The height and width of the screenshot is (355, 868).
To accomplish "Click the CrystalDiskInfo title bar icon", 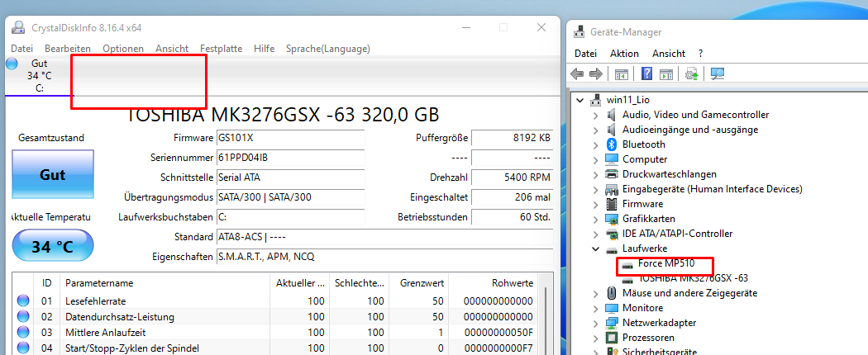I will [18, 27].
